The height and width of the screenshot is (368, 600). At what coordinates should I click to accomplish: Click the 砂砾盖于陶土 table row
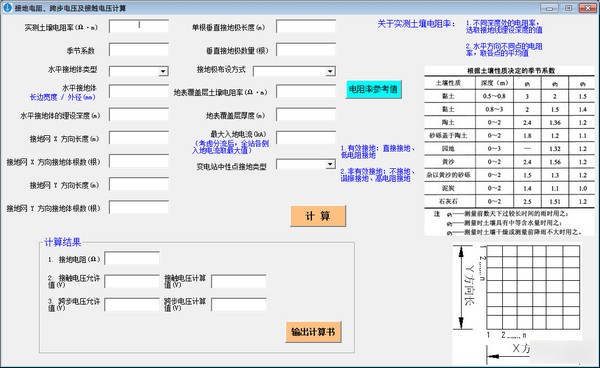tap(510, 135)
